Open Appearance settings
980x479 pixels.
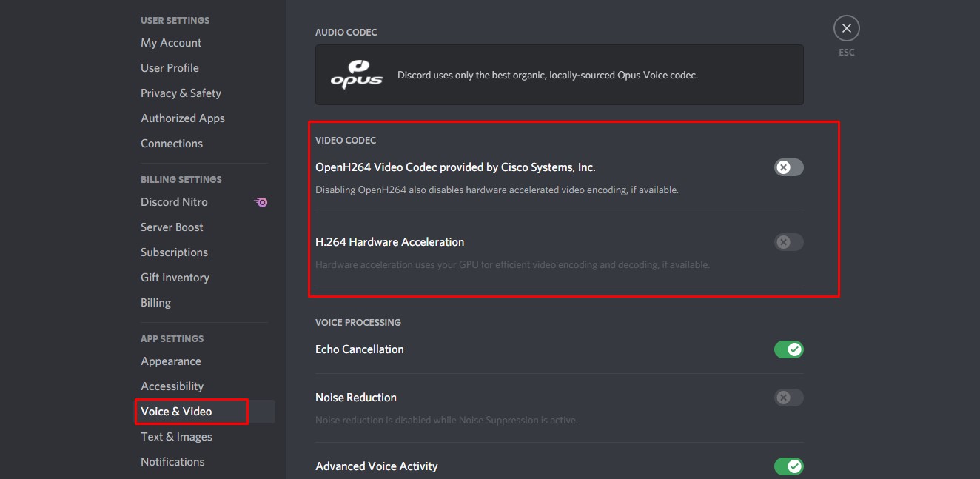[x=170, y=361]
